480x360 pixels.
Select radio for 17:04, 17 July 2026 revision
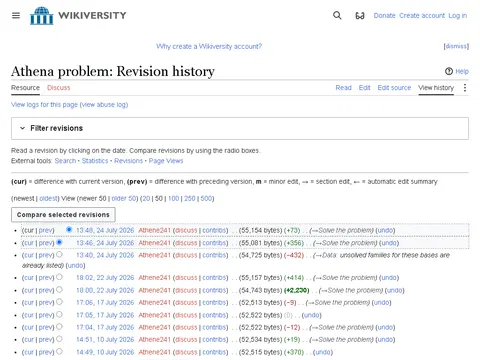(x=59, y=327)
